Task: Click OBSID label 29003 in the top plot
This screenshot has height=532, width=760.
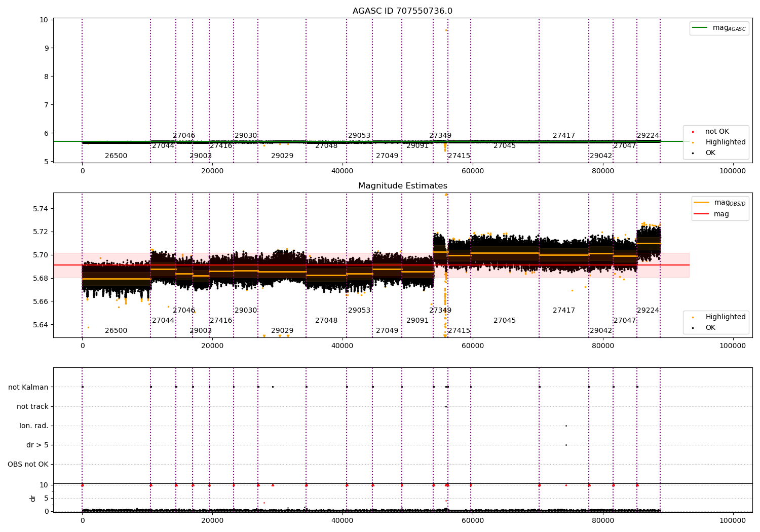Action: coord(201,156)
